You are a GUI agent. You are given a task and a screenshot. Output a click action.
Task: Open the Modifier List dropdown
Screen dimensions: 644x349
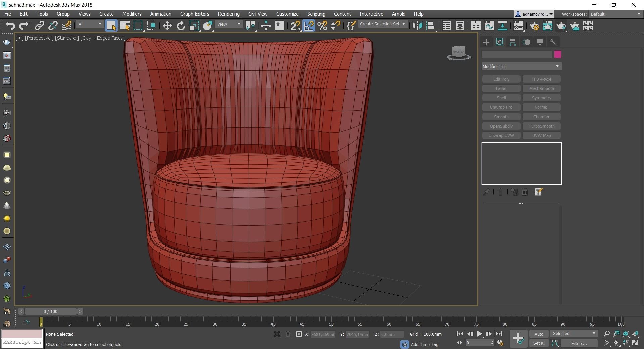(521, 66)
